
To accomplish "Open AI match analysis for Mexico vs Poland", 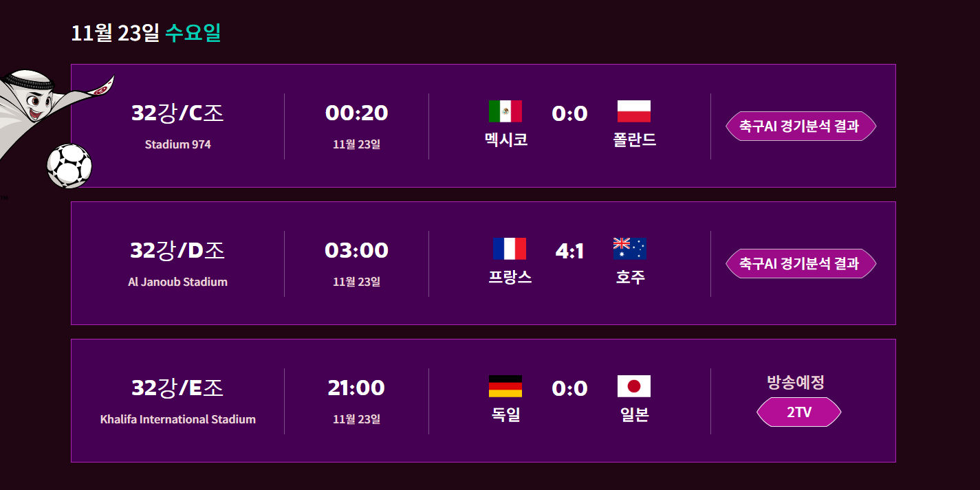I will [801, 126].
